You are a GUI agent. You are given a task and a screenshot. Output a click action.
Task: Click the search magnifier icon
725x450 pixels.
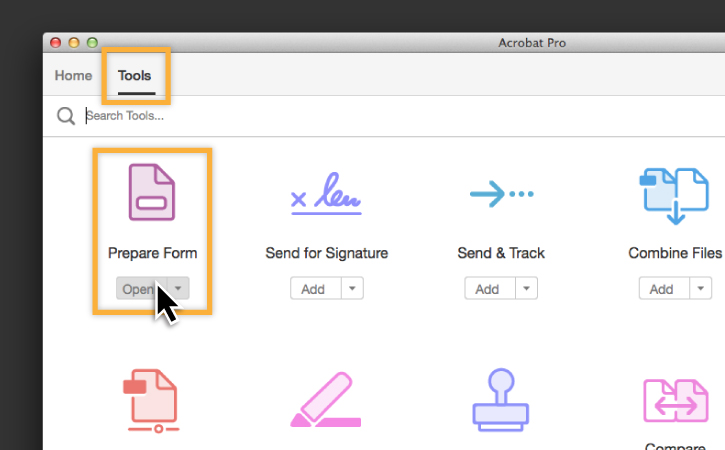point(66,116)
